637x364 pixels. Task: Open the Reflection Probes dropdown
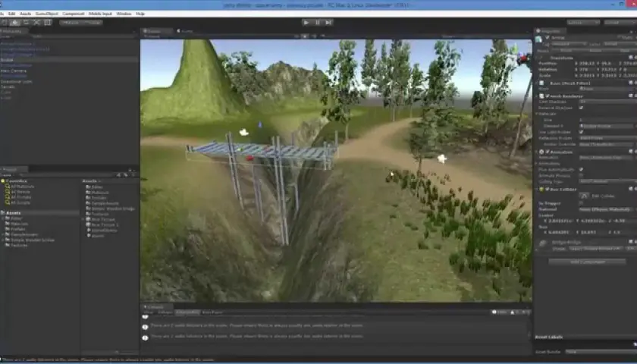(607, 138)
